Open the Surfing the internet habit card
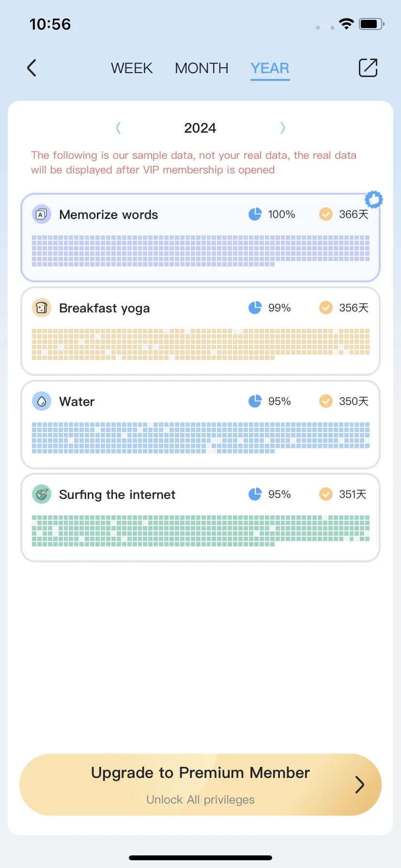401x868 pixels. pyautogui.click(x=200, y=518)
